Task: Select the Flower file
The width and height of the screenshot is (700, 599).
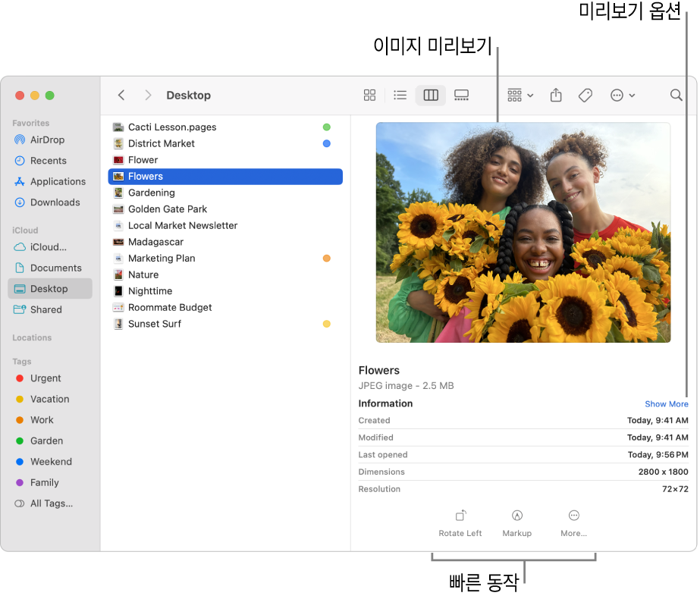Action: (x=225, y=160)
